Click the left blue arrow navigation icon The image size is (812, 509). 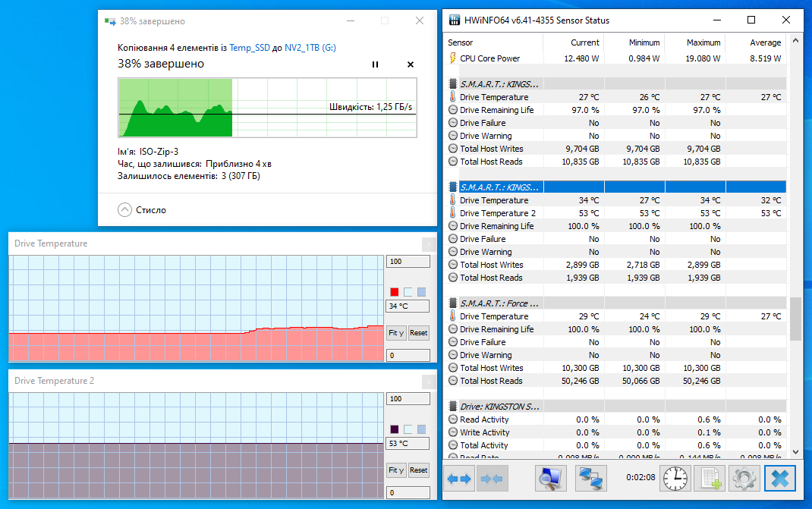click(x=455, y=478)
